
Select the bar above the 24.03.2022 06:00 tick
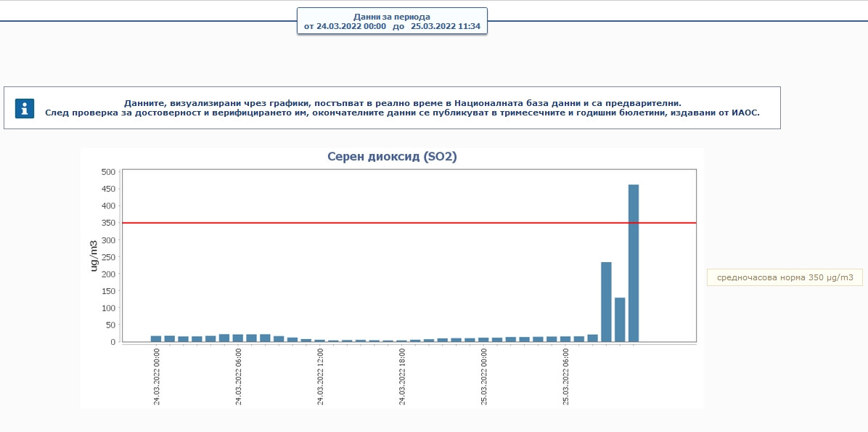tap(238, 338)
